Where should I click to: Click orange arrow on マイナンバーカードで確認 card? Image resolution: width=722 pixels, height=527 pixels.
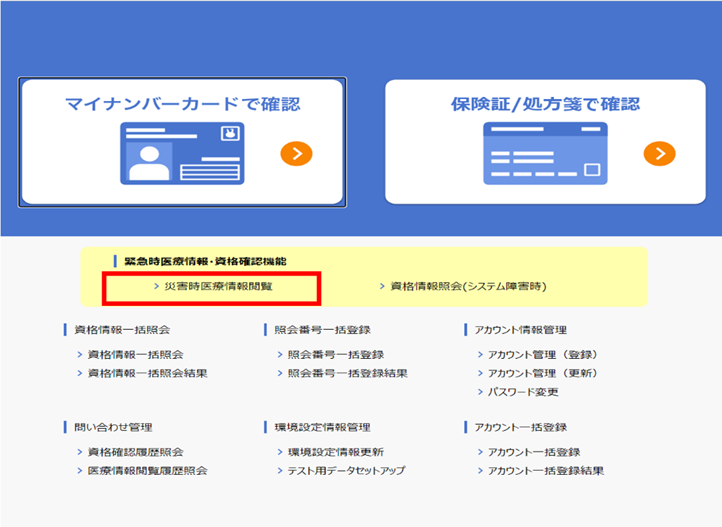(x=296, y=153)
